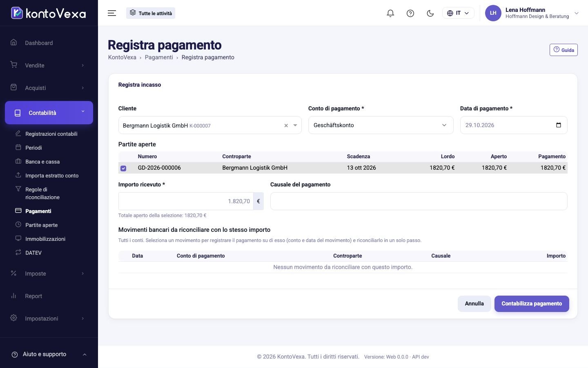Viewport: 588px width, 368px height.
Task: Open the notifications bell
Action: (390, 13)
